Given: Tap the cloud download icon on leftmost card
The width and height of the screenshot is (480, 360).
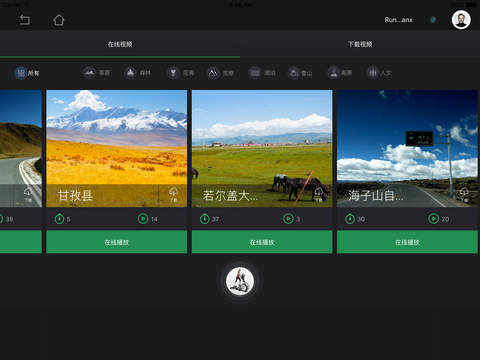Looking at the screenshot, I should (x=28, y=195).
